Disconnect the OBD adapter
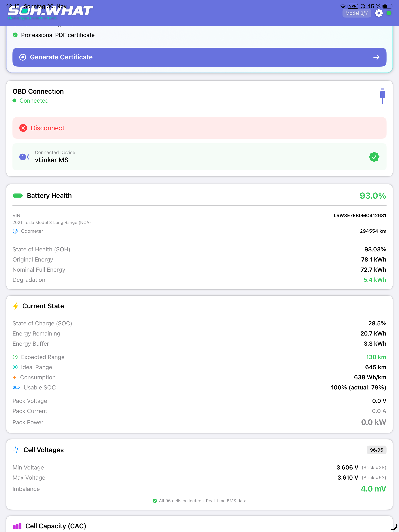This screenshot has width=399, height=532. tap(199, 128)
